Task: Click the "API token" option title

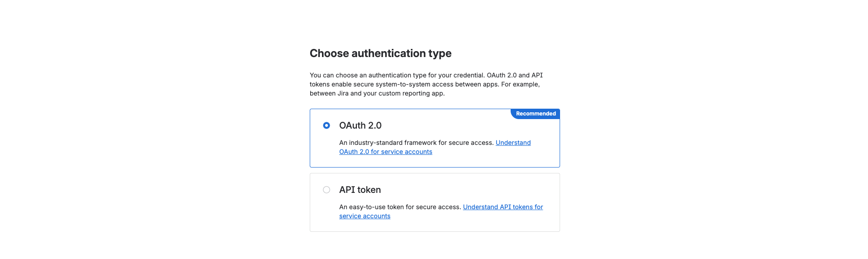Action: tap(360, 190)
